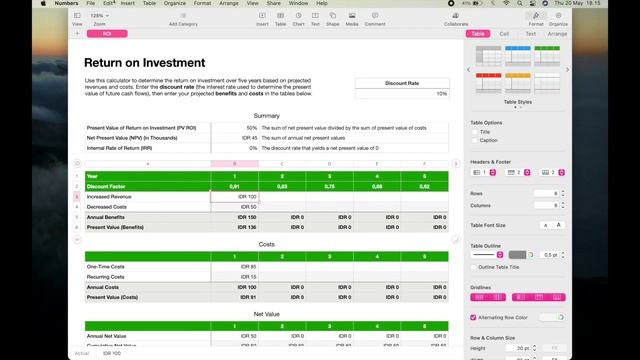The image size is (640, 360).
Task: Open the View sidebar toolbar icon
Action: [77, 16]
